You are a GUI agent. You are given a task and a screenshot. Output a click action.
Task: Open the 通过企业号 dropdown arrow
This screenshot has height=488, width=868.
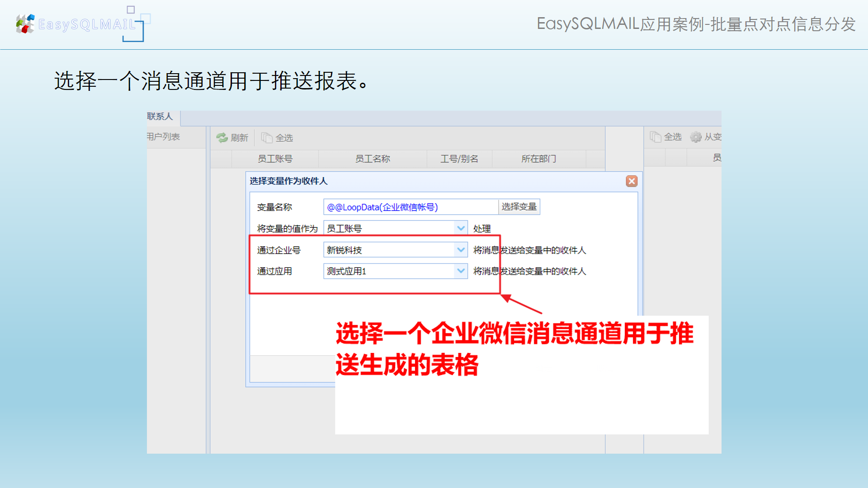[x=461, y=250]
